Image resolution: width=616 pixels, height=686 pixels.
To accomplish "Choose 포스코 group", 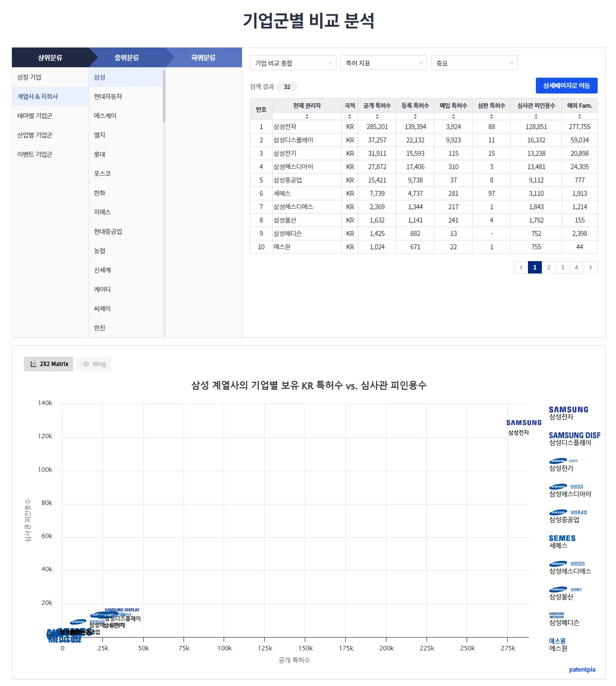I will pos(126,174).
